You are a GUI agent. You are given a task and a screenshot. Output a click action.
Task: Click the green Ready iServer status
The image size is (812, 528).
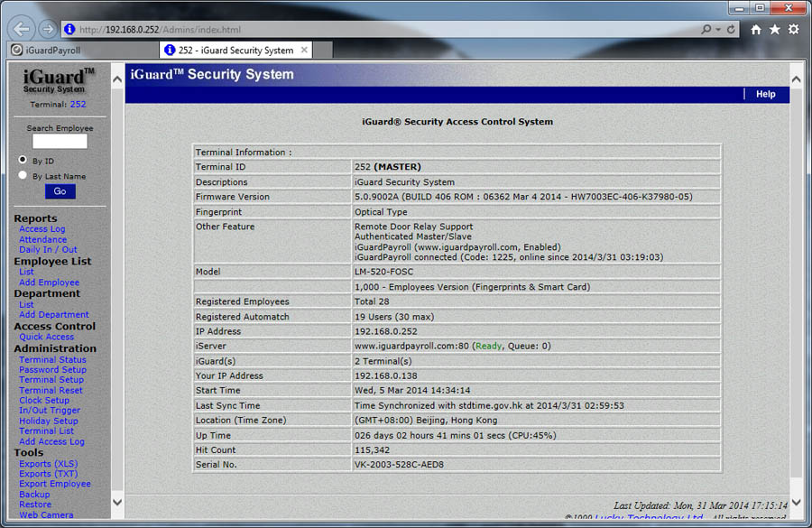(x=488, y=346)
